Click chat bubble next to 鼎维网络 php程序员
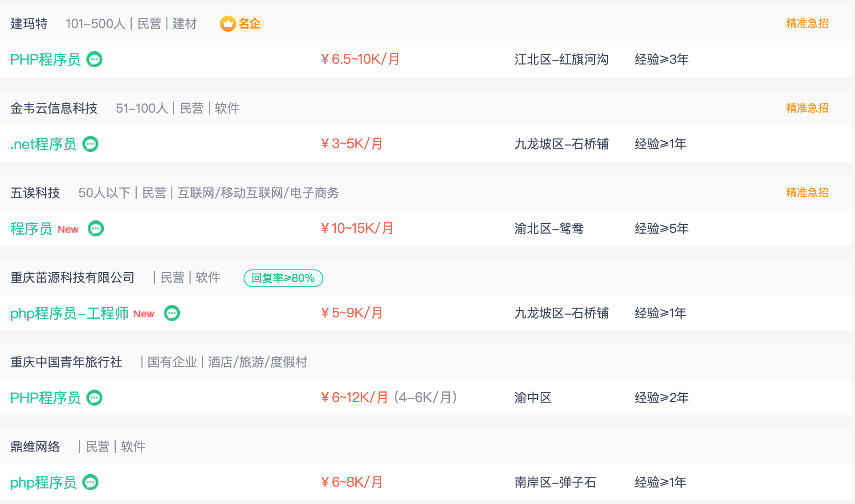855x504 pixels. [91, 482]
